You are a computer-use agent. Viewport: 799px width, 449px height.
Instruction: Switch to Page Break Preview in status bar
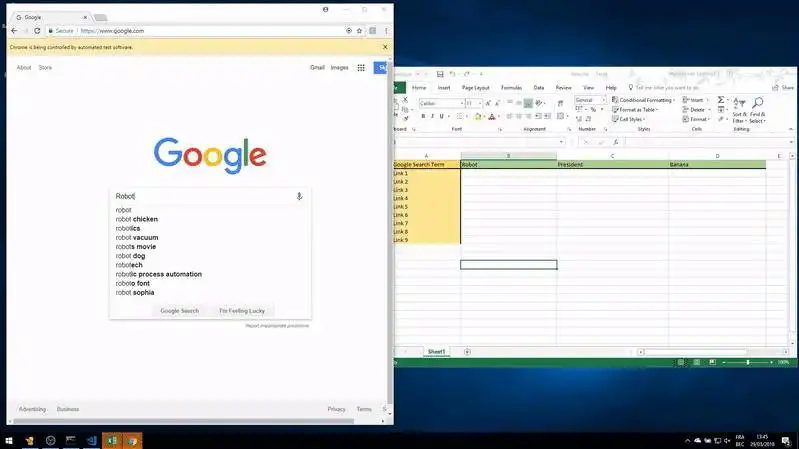click(x=712, y=362)
